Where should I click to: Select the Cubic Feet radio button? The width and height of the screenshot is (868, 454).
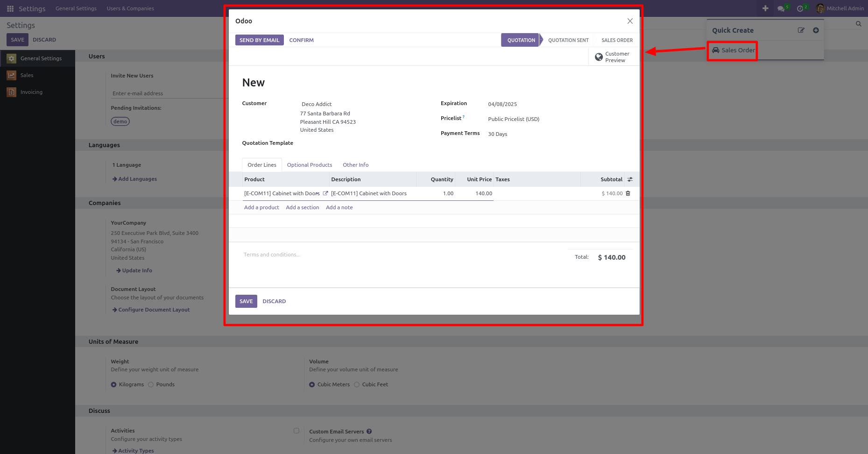(x=357, y=384)
